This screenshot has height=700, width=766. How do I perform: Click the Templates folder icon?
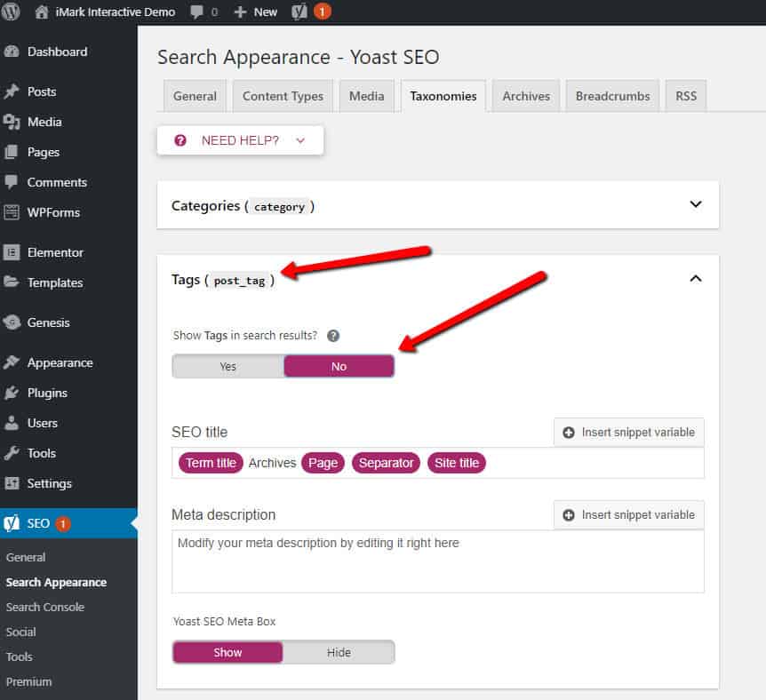point(12,282)
